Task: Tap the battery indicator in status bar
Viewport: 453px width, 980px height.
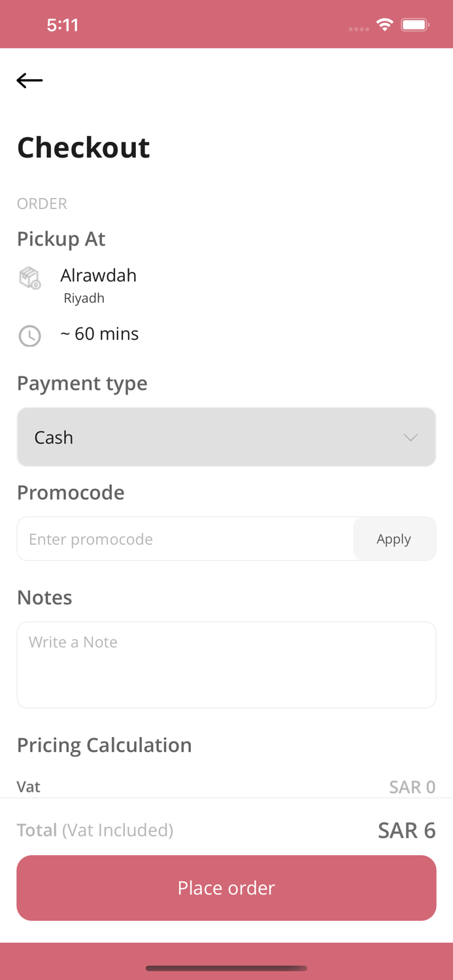Action: [x=414, y=24]
